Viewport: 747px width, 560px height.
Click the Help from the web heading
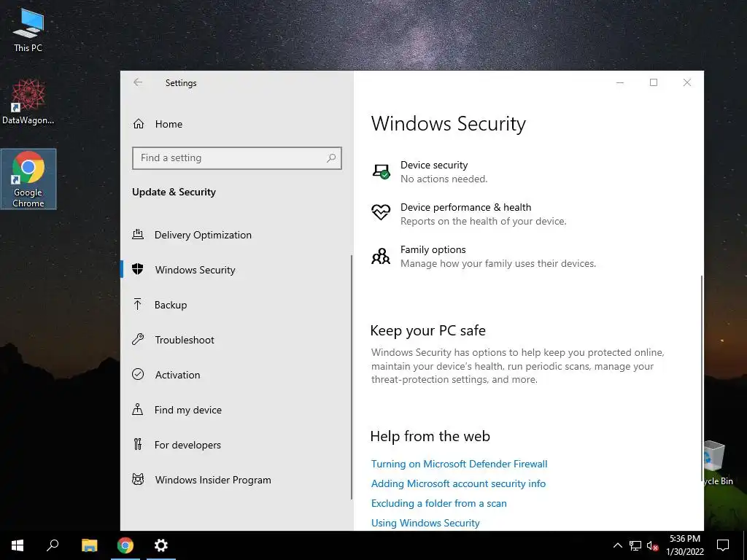point(430,436)
